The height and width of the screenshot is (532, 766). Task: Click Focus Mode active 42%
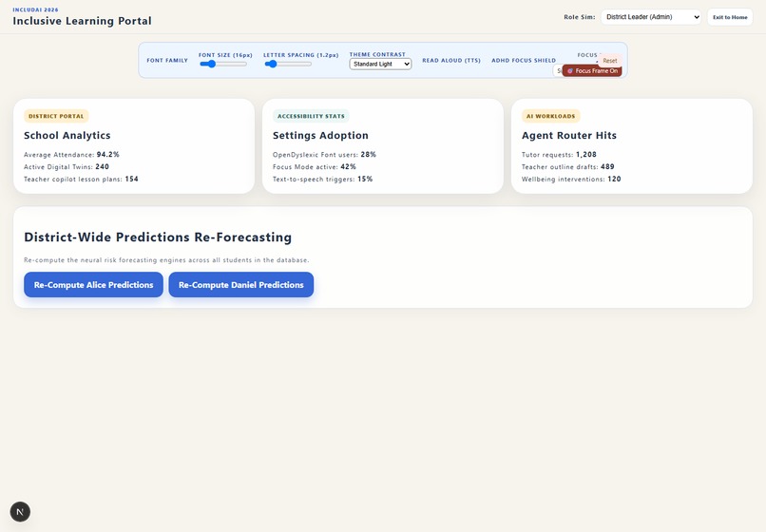(x=315, y=166)
